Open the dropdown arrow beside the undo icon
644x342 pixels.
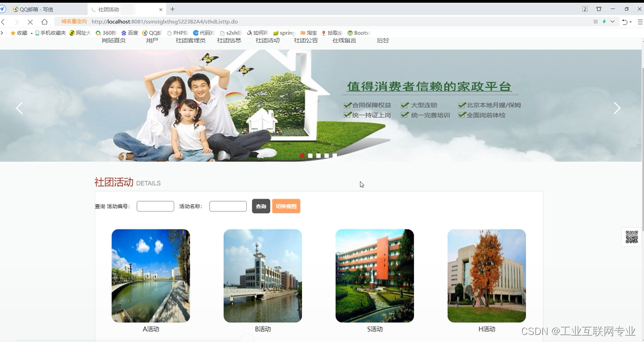[630, 22]
